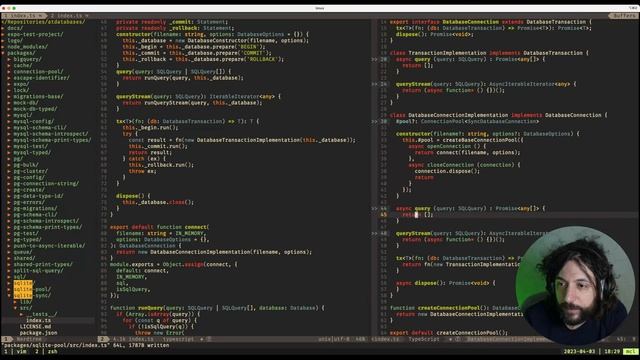Viewport: 640px width, 360px height.
Task: Select the mysql-schema-introspect/ folder
Action: (x=51, y=134)
